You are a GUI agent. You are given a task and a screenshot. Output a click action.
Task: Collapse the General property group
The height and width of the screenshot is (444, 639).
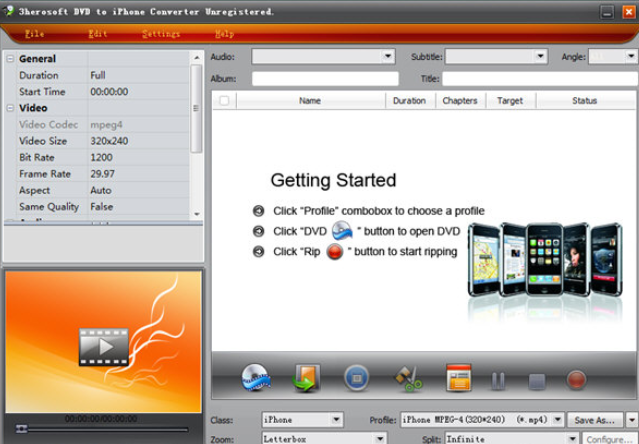pos(10,59)
